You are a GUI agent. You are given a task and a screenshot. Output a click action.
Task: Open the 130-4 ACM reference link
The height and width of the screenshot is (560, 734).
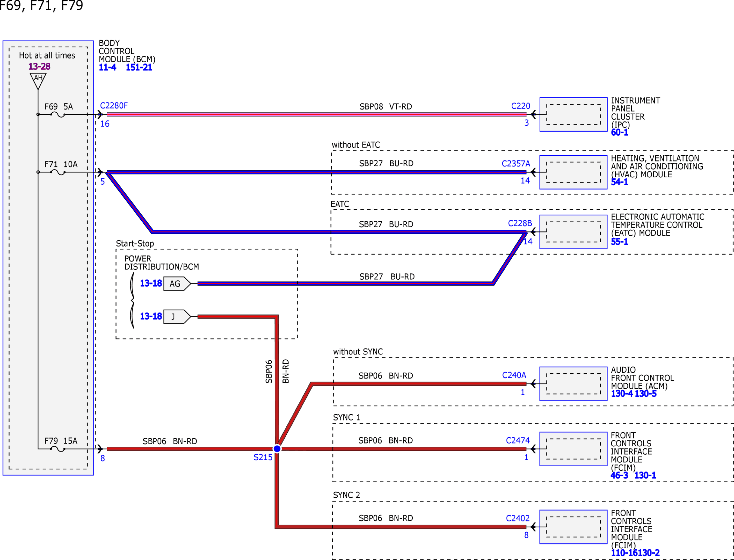(622, 394)
